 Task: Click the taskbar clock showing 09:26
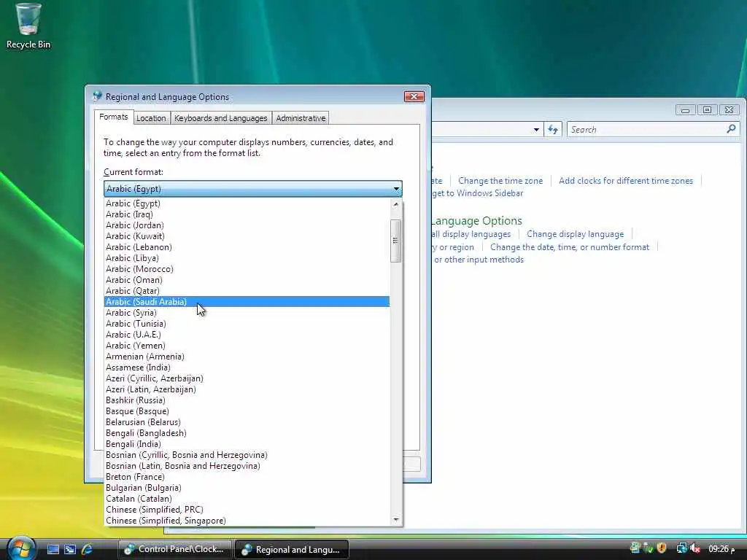[721, 549]
